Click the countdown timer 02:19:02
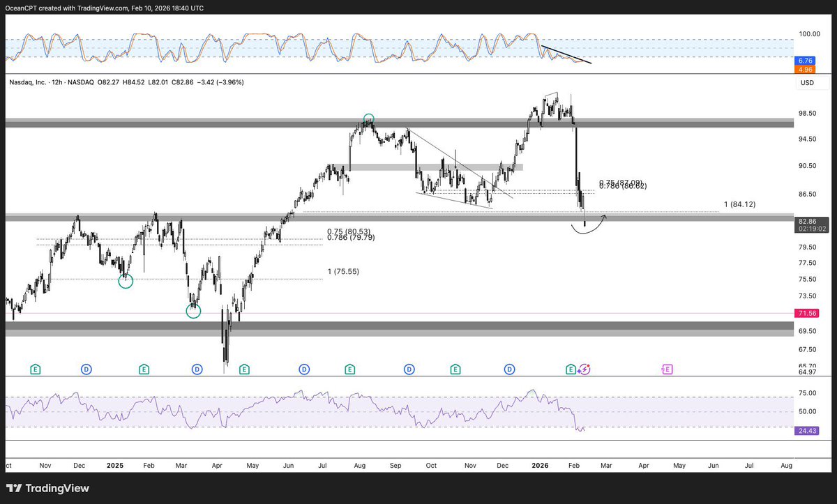This screenshot has width=837, height=504. click(811, 228)
